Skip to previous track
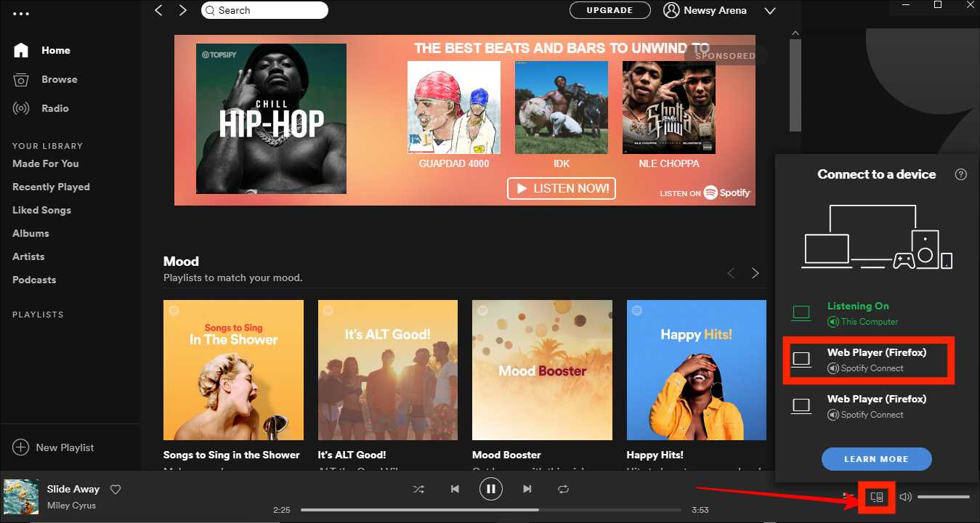Viewport: 980px width, 523px height. pos(455,490)
